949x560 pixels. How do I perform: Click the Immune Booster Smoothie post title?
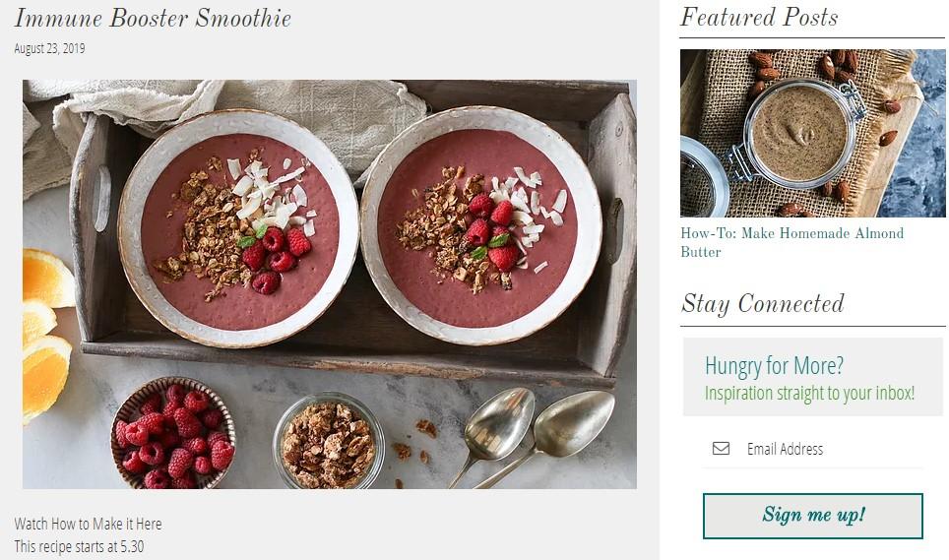[153, 18]
